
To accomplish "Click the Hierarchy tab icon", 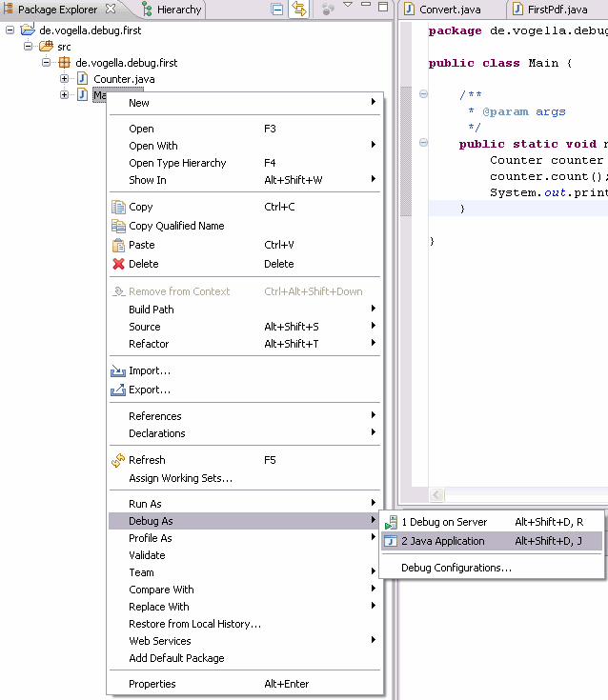I will [x=147, y=9].
